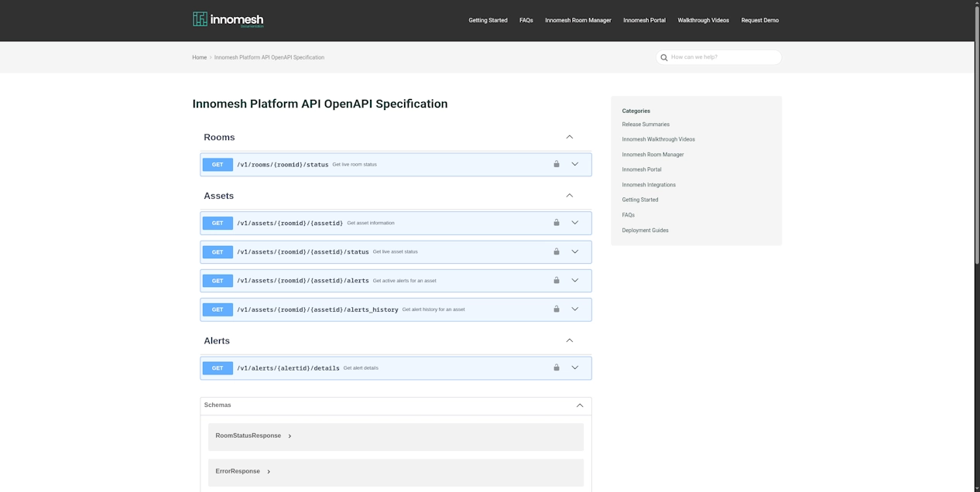Screen dimensions: 980x492
Task: Click Innomesh Platform API OpenAPI Specification breadcrumb
Action: click(269, 57)
